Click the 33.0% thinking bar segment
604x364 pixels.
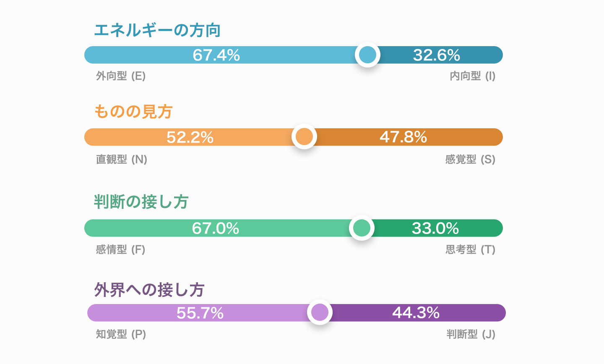[435, 228]
